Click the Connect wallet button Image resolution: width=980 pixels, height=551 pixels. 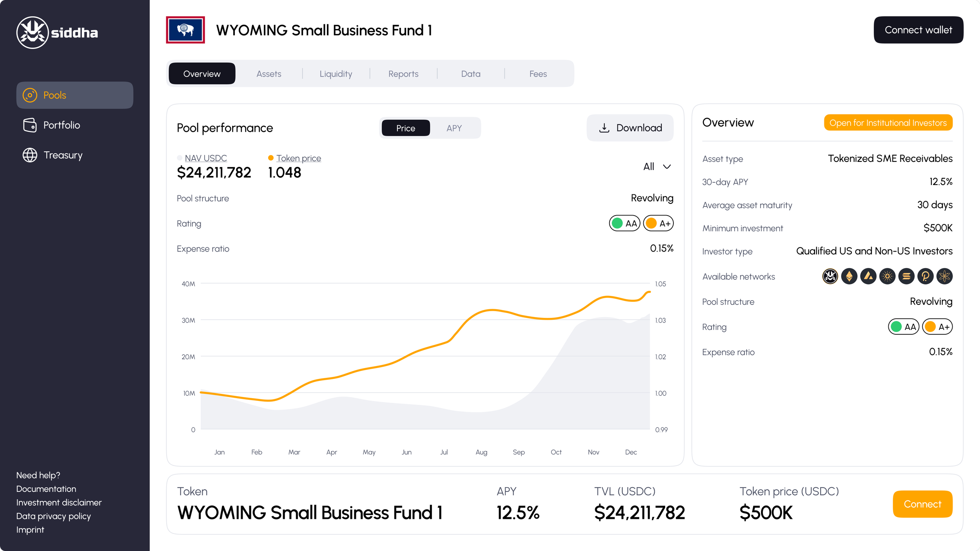click(x=918, y=30)
